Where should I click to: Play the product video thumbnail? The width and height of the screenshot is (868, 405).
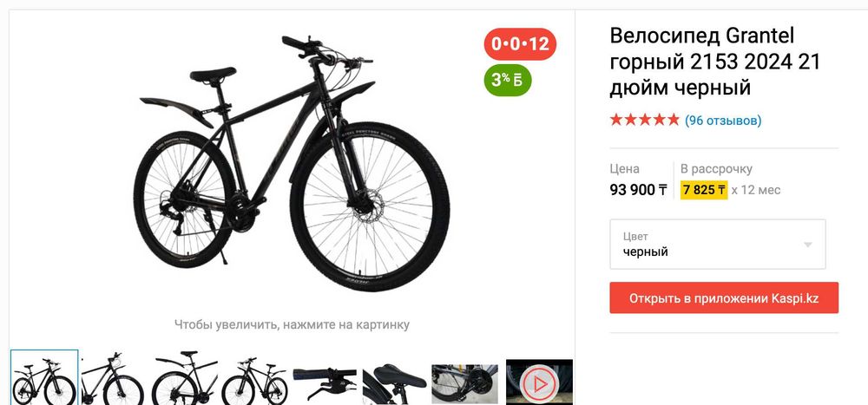tap(540, 382)
